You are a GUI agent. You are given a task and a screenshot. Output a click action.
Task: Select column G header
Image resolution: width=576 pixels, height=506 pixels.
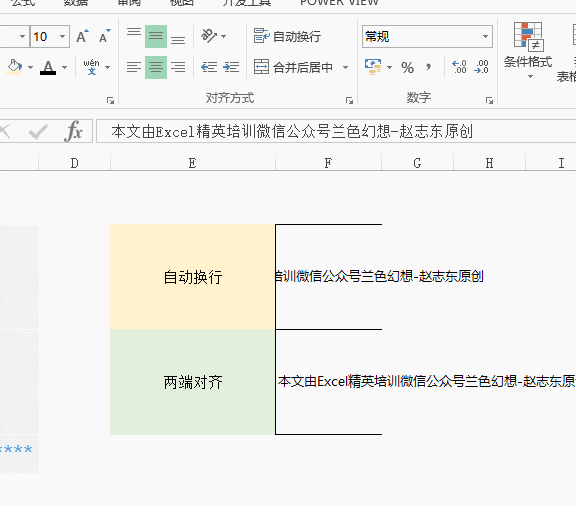click(417, 163)
